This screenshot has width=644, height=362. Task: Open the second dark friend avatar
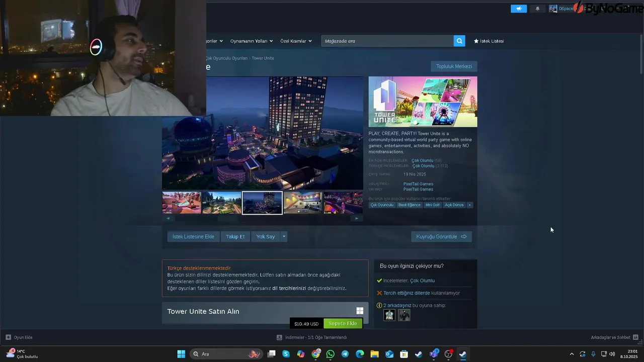[x=404, y=315]
